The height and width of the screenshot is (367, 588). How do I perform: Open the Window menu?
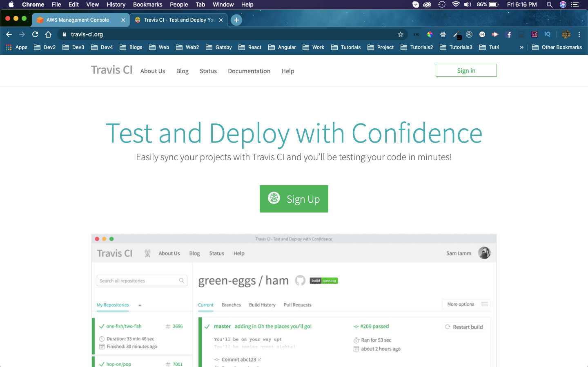223,4
